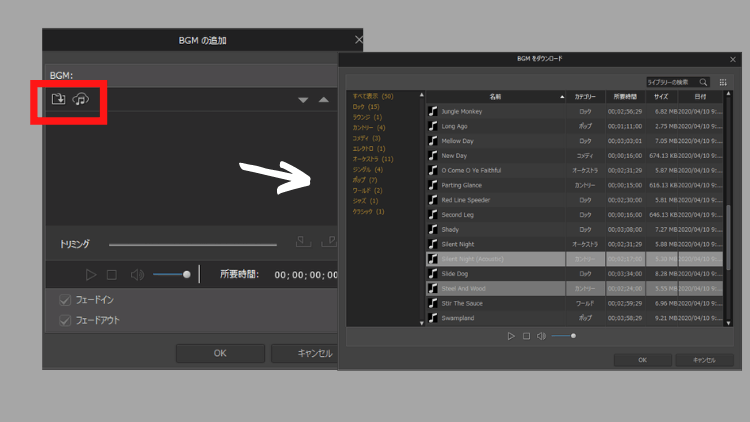This screenshot has width=750, height=422.
Task: Open the grid view options icon
Action: (x=724, y=82)
